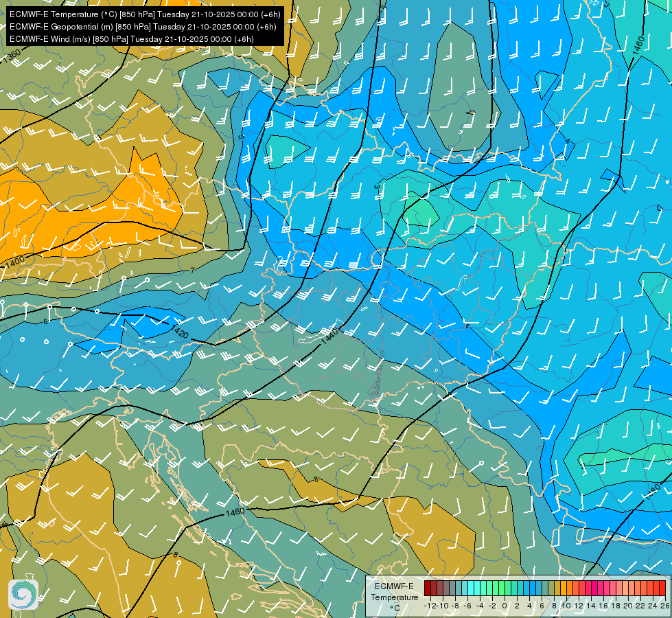Click the 20 label on the legend
The width and height of the screenshot is (672, 618).
coord(628,606)
